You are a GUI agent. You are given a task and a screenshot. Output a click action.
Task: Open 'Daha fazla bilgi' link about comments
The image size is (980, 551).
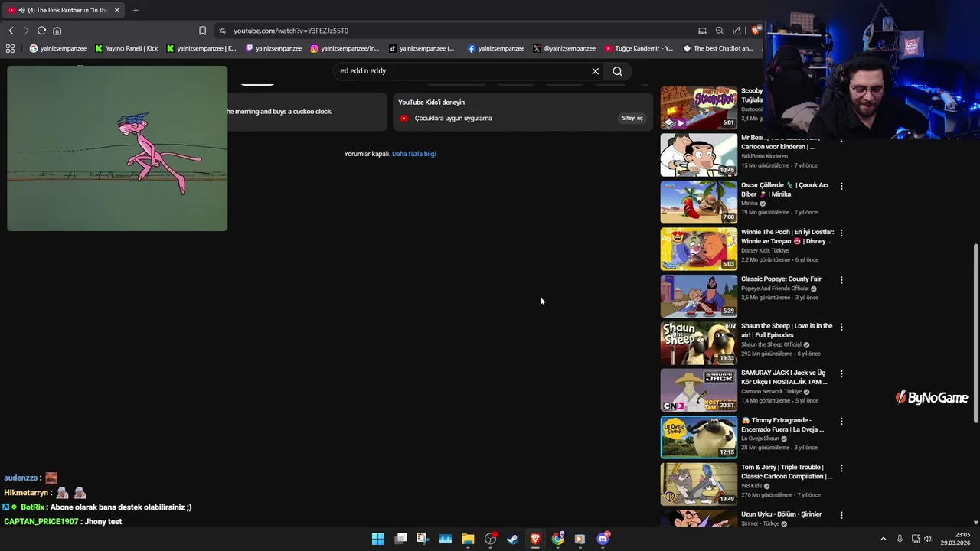(413, 154)
